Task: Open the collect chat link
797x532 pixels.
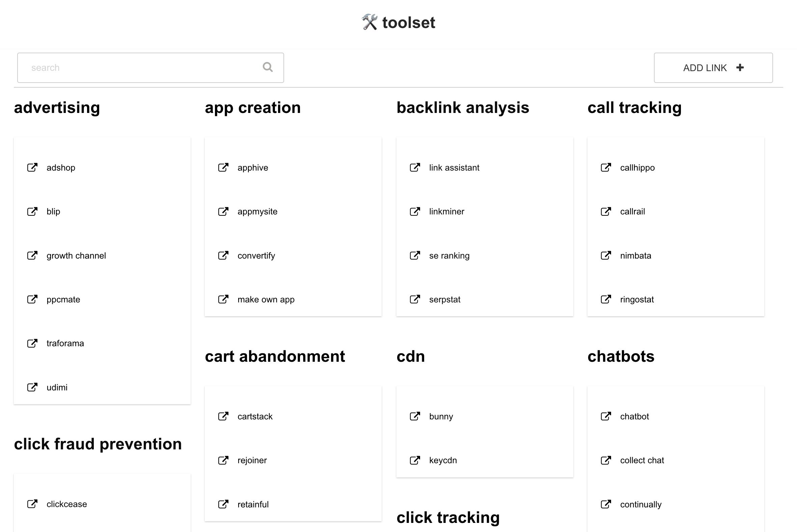Action: click(x=642, y=461)
